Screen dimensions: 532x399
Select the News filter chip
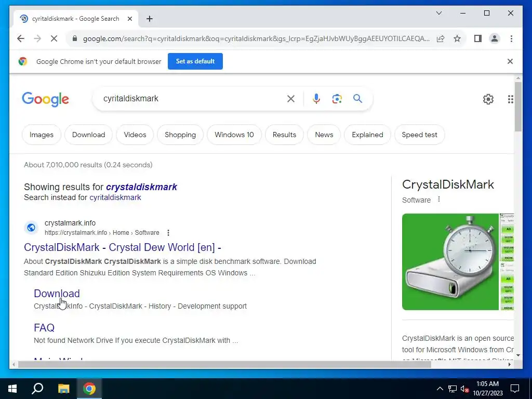(x=324, y=135)
